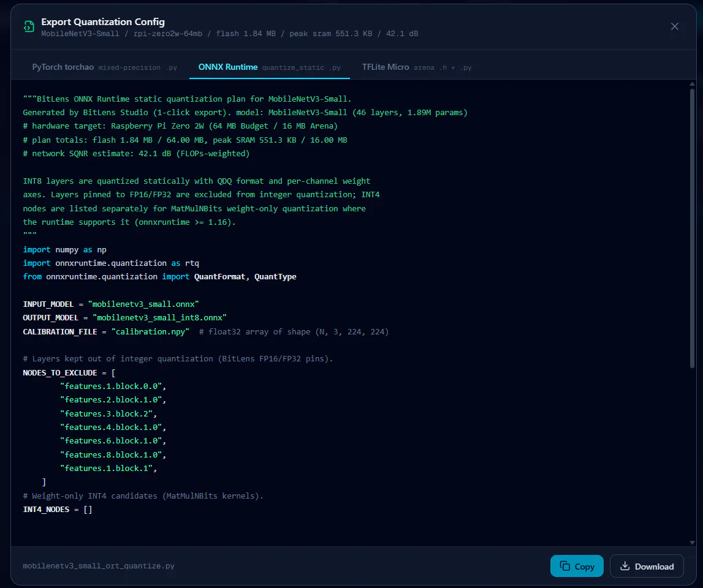
Task: Click the QuantFormat, QuantType import line
Action: 159,276
